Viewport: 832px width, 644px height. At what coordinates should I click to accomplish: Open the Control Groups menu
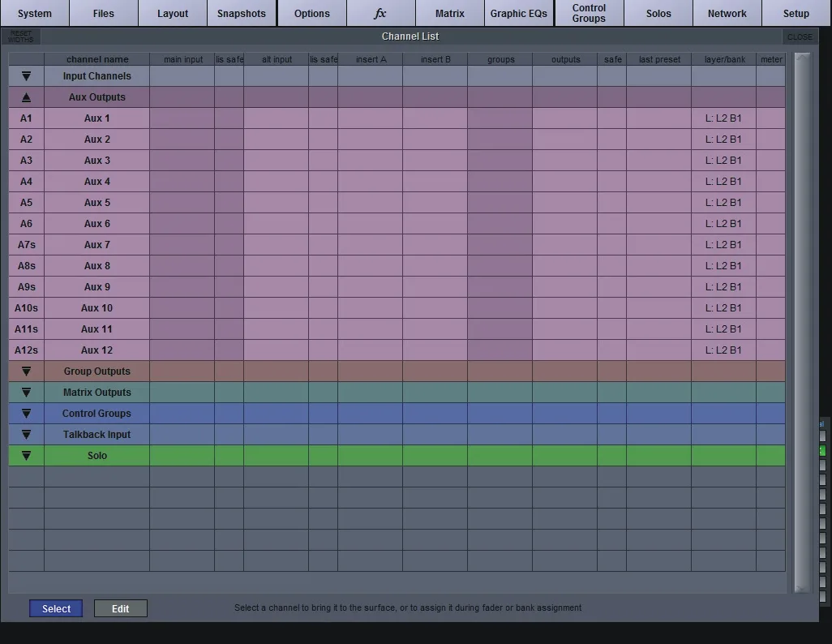coord(589,13)
